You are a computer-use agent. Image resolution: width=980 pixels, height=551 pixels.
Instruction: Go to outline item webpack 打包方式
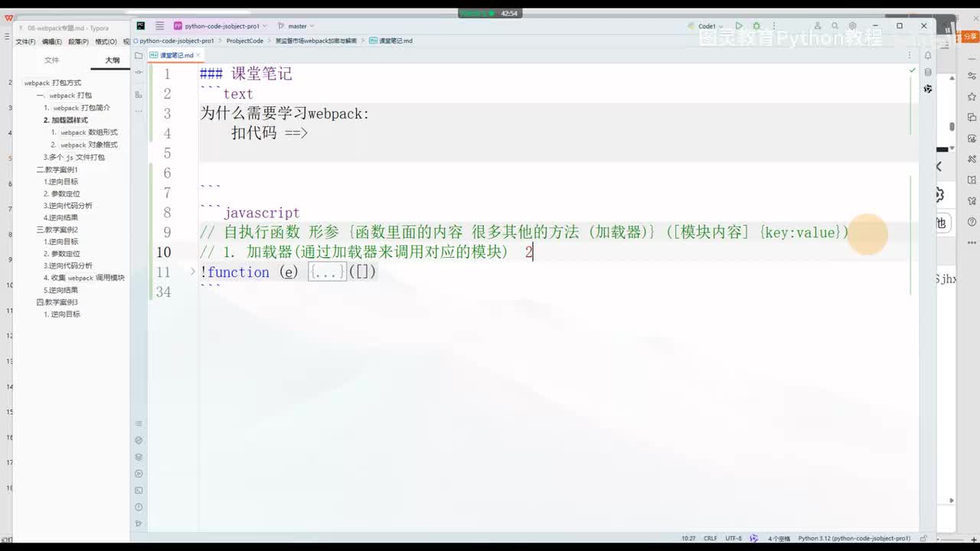[52, 83]
